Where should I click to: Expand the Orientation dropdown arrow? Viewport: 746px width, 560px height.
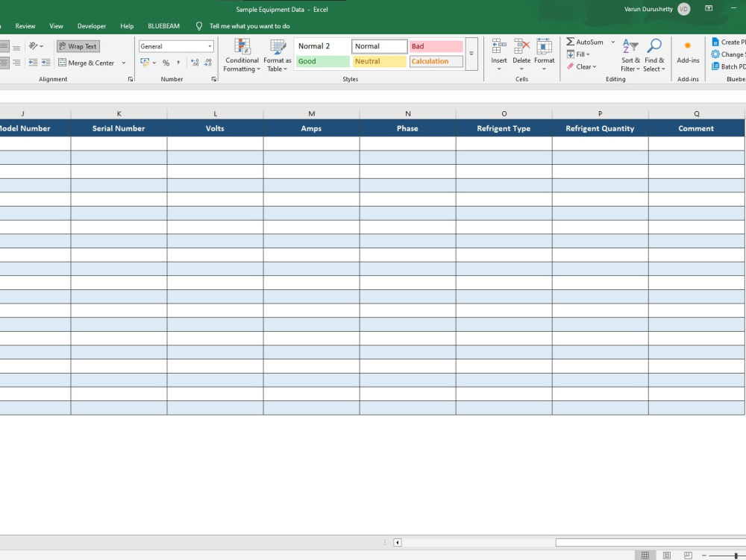pyautogui.click(x=41, y=46)
